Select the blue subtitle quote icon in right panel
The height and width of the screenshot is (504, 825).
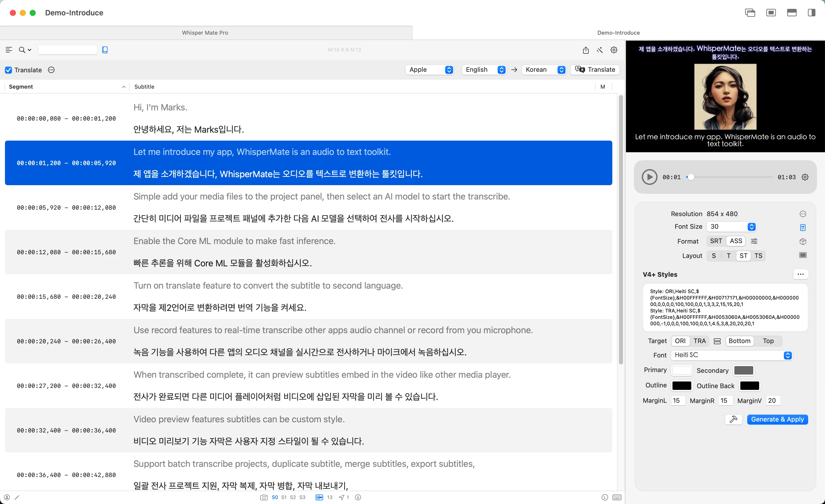click(x=803, y=227)
